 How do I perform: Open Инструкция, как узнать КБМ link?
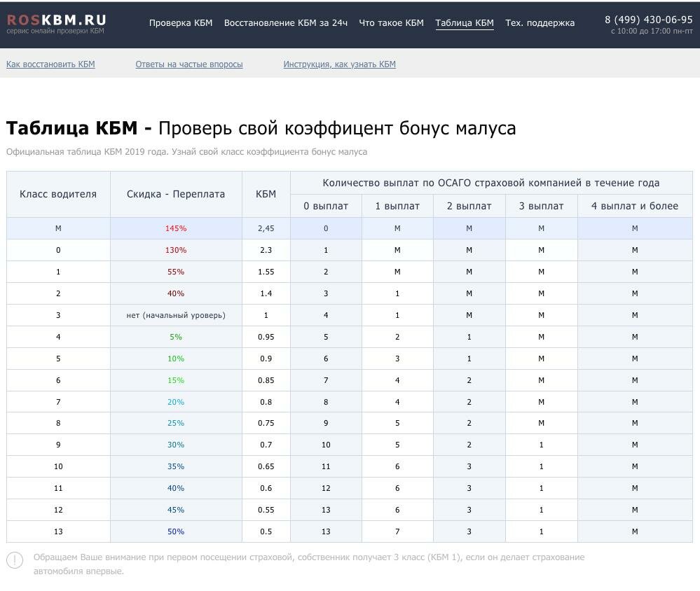tap(339, 64)
